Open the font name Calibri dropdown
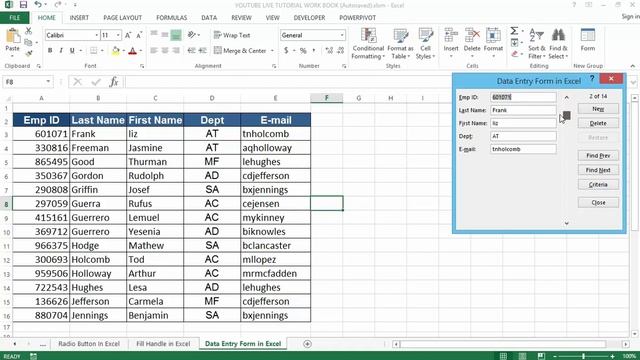Image resolution: width=640 pixels, height=360 pixels. click(x=97, y=36)
